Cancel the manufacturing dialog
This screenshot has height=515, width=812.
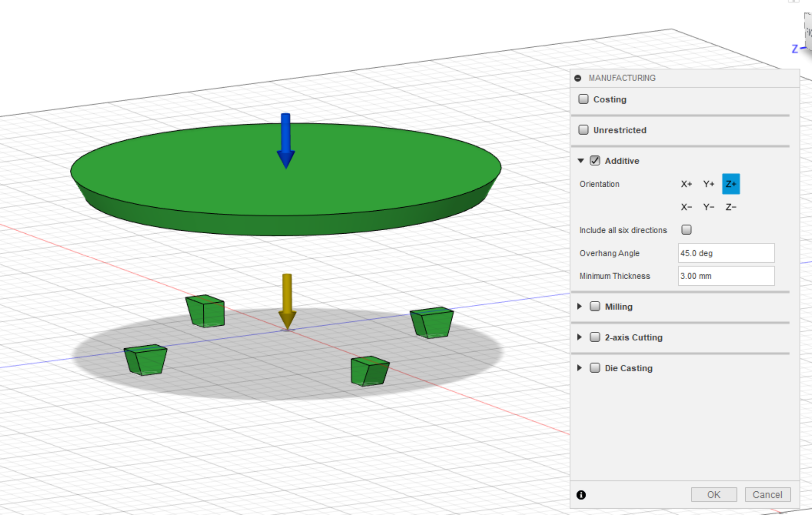click(x=768, y=495)
